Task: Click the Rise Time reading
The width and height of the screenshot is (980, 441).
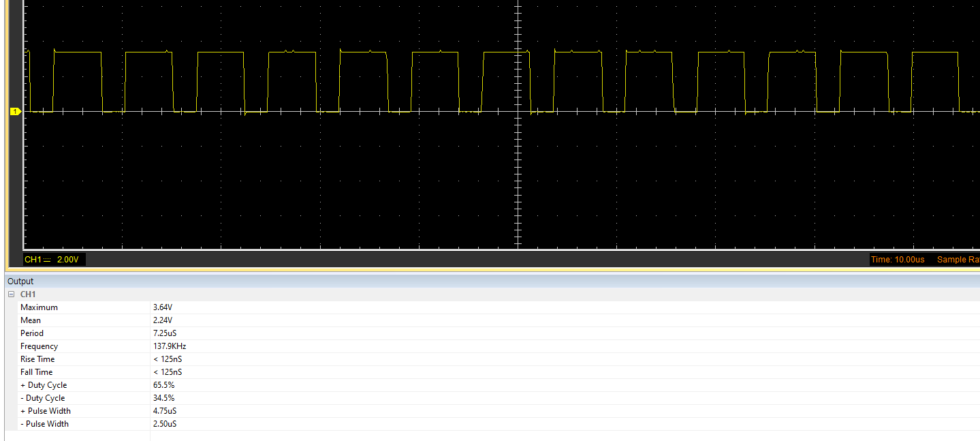Action: coord(37,359)
